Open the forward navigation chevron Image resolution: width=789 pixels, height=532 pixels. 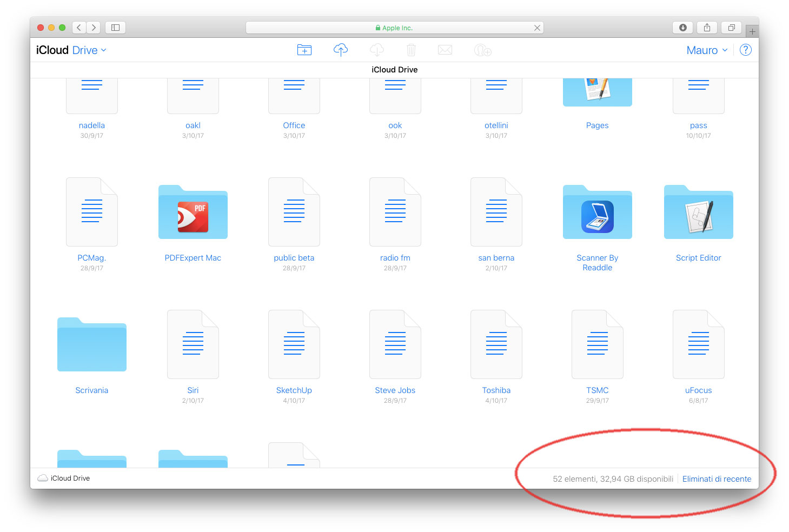click(x=93, y=27)
